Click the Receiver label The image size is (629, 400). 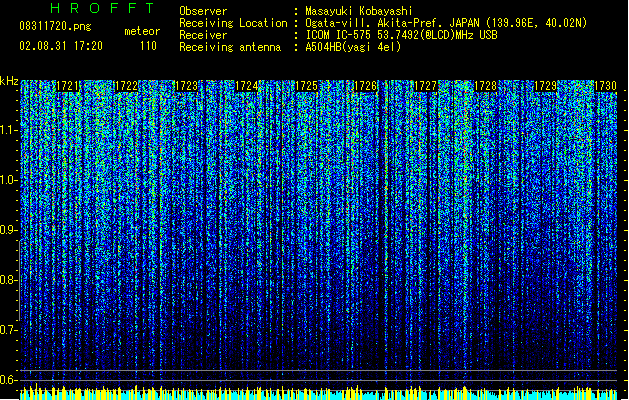pyautogui.click(x=203, y=35)
